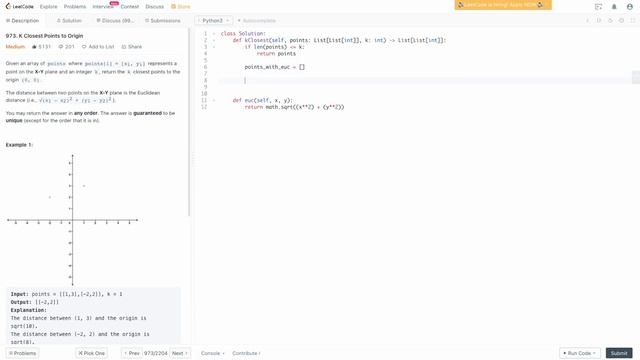The height and width of the screenshot is (360, 640).
Task: Submit the solution
Action: tap(619, 353)
